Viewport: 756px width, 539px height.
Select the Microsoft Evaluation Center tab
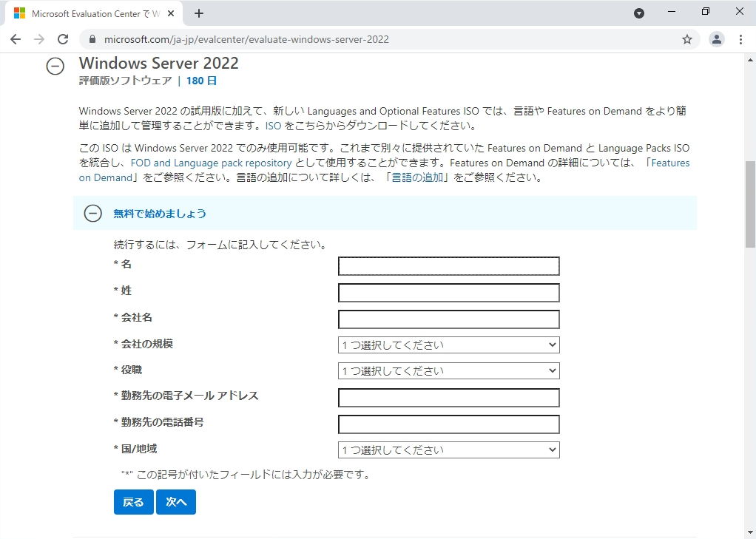coord(94,13)
